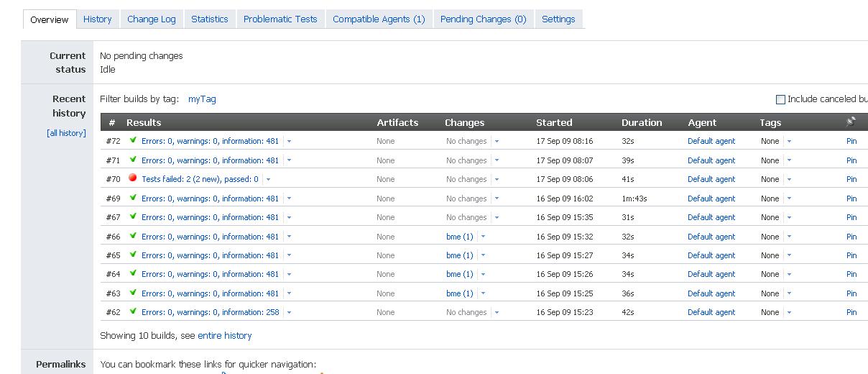Screen dimensions: 868x374
Task: Switch to the History tab
Action: pyautogui.click(x=97, y=19)
